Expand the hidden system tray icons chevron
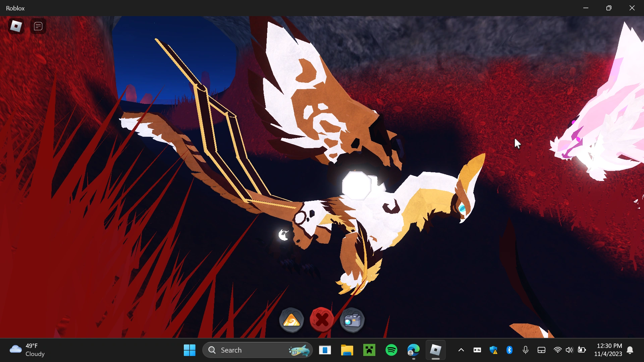Image resolution: width=644 pixels, height=362 pixels. point(461,350)
